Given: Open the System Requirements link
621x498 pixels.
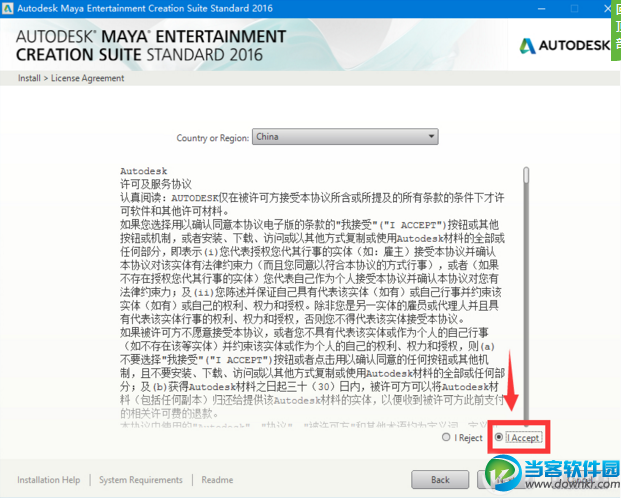Looking at the screenshot, I should 141,480.
